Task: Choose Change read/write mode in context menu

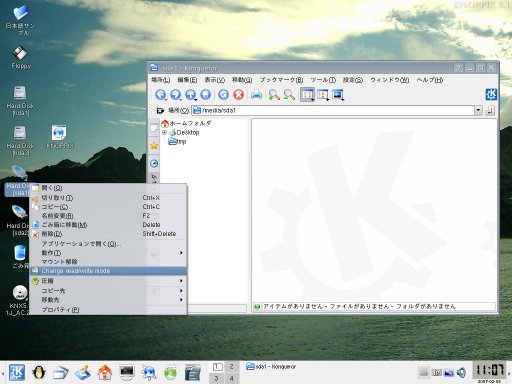Action: [x=109, y=271]
